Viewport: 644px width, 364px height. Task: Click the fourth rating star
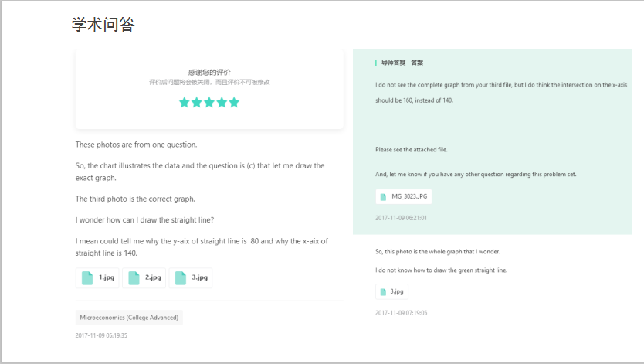click(x=222, y=102)
